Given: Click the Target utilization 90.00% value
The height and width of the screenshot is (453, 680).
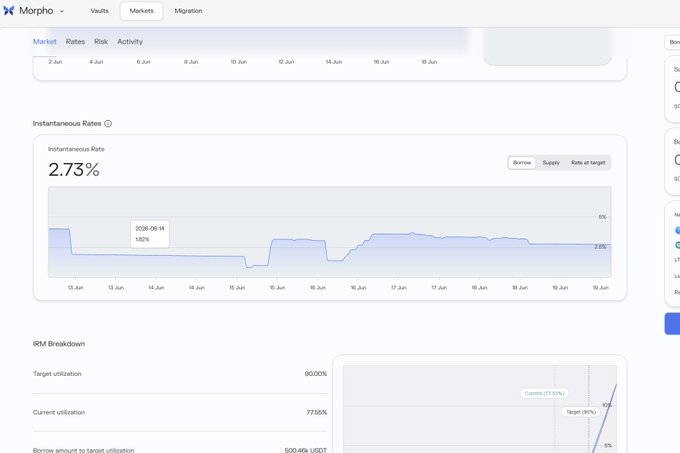Looking at the screenshot, I should [316, 374].
